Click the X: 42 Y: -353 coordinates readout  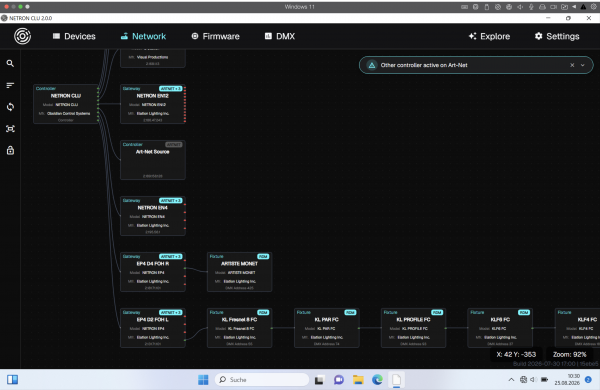coord(516,354)
